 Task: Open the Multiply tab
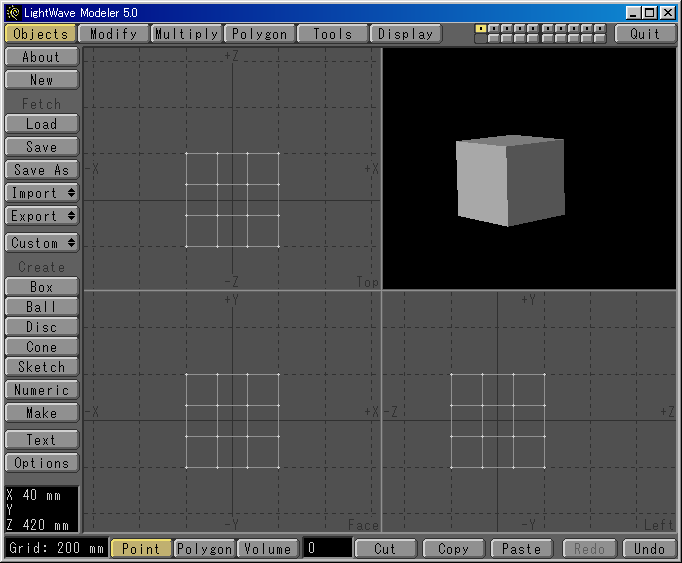pyautogui.click(x=186, y=33)
